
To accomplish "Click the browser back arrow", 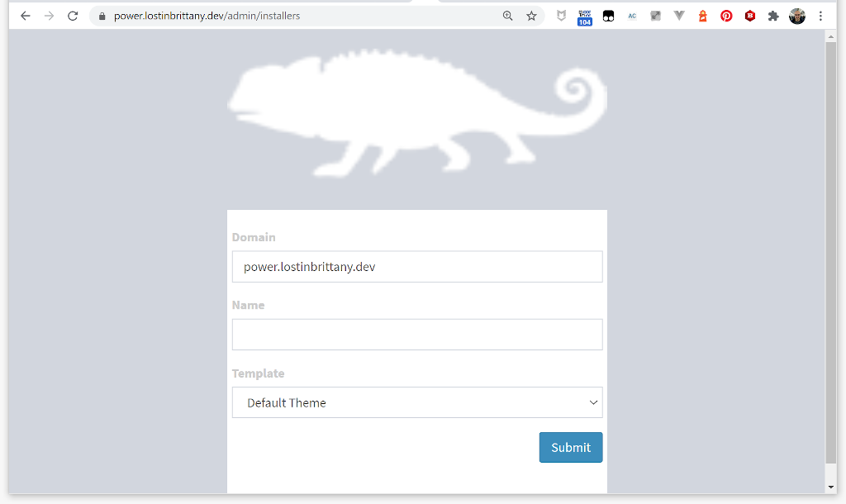I will coord(26,16).
